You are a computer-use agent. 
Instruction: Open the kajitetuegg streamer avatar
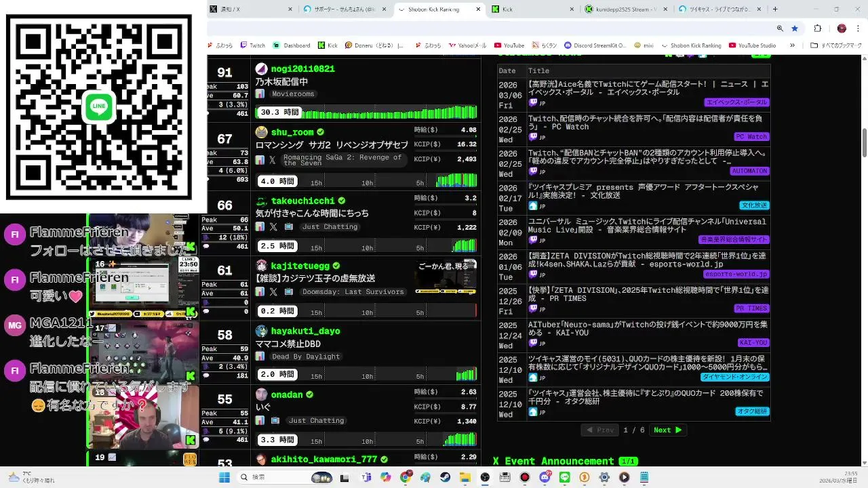tap(261, 266)
